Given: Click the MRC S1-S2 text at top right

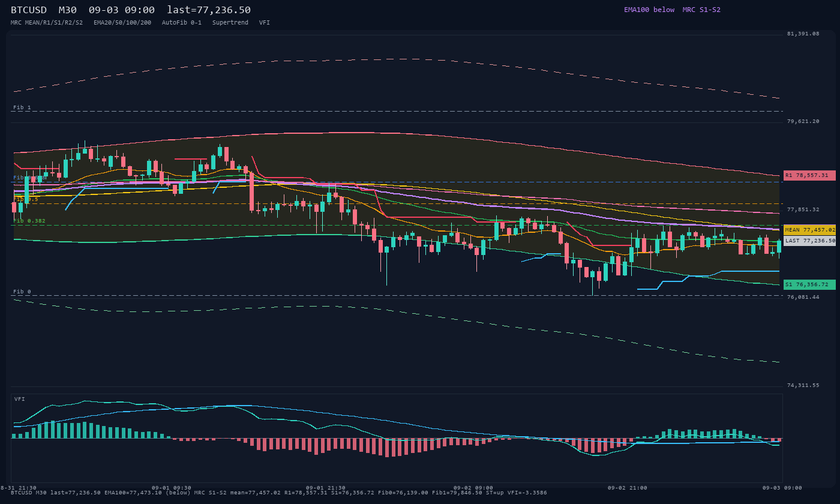Looking at the screenshot, I should coord(701,10).
